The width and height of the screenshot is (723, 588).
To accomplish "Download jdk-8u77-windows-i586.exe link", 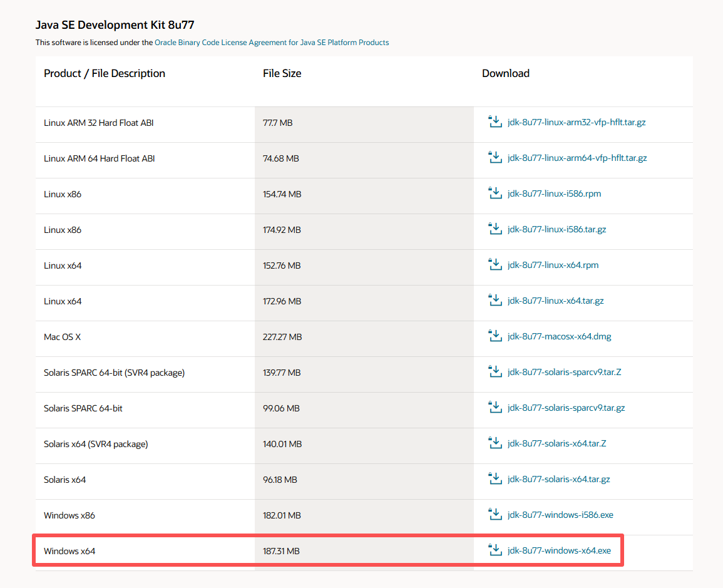I will [560, 515].
